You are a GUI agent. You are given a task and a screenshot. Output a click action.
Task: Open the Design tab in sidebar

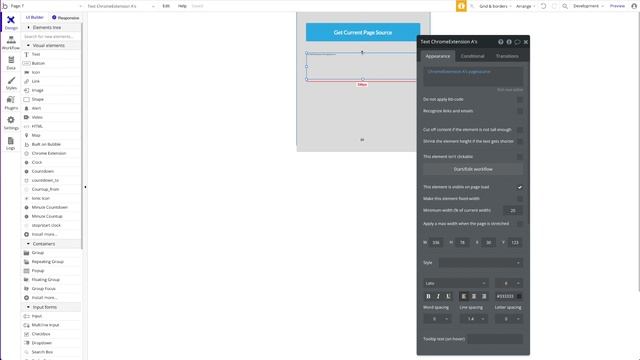(x=11, y=22)
